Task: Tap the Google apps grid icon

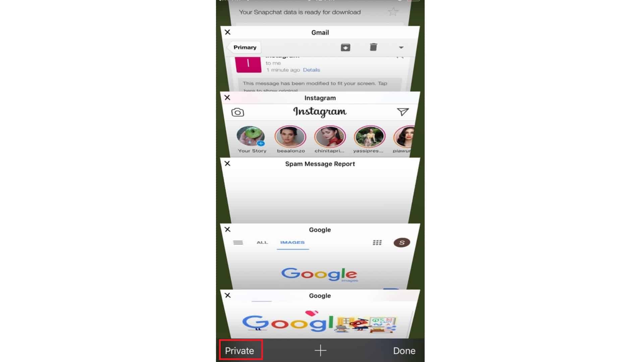Action: click(x=377, y=242)
